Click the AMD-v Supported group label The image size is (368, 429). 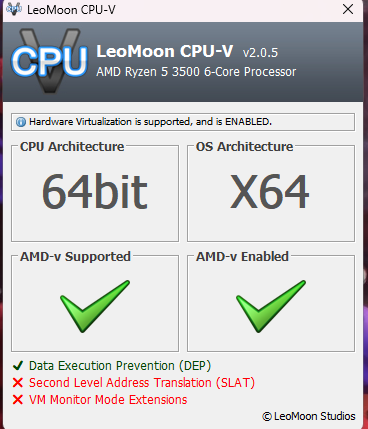(75, 257)
